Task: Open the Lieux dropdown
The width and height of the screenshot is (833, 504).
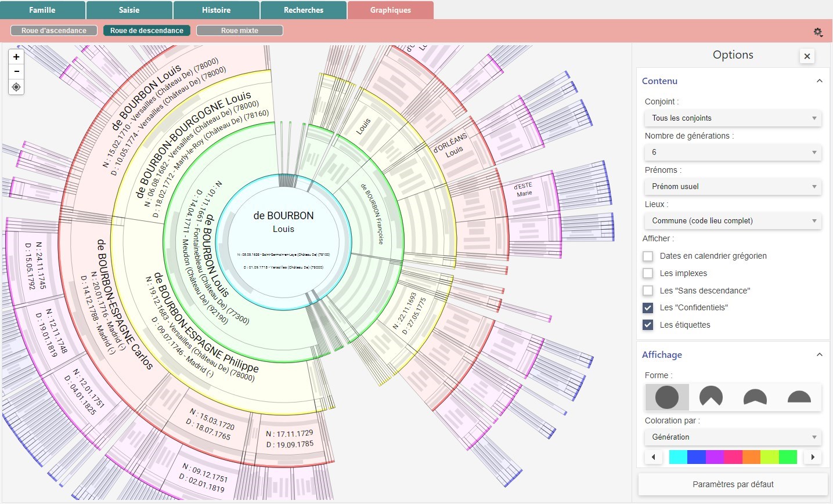Action: tap(733, 220)
